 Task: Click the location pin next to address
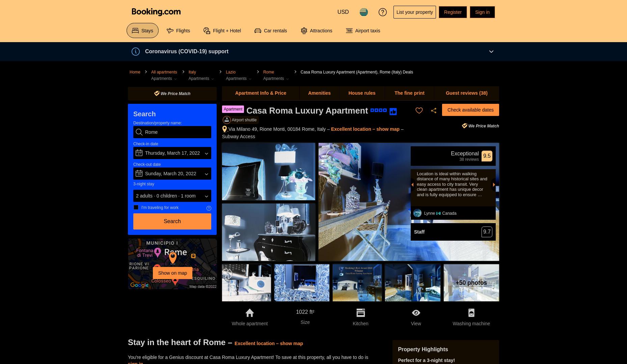point(224,129)
